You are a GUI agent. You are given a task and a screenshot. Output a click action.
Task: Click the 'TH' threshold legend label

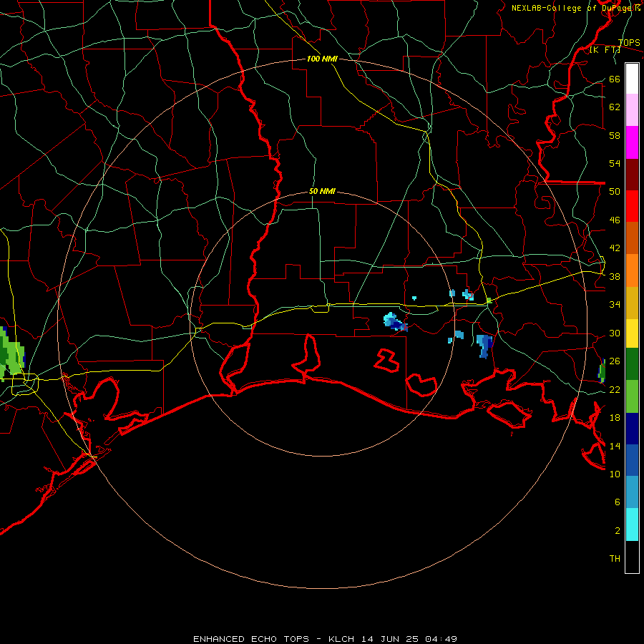pos(615,559)
